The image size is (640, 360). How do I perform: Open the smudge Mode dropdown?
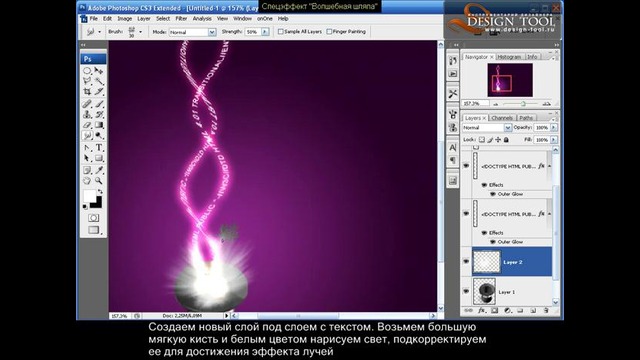[x=212, y=32]
